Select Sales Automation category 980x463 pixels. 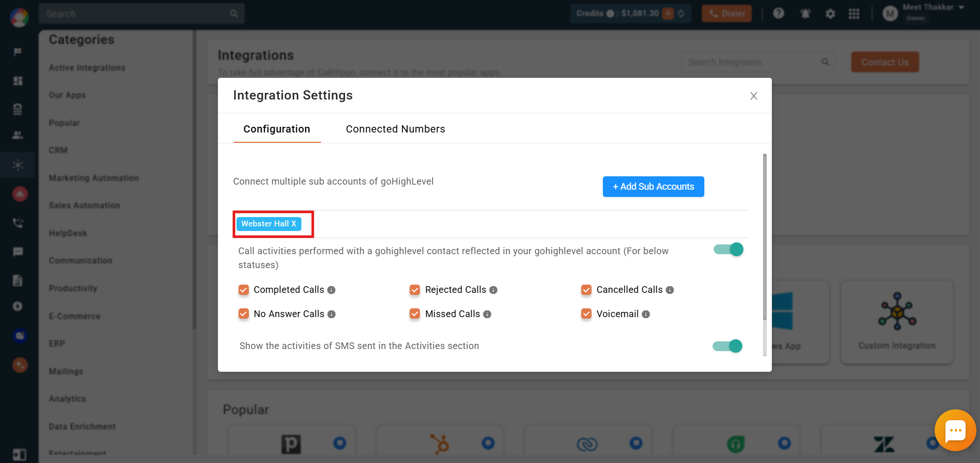coord(85,205)
